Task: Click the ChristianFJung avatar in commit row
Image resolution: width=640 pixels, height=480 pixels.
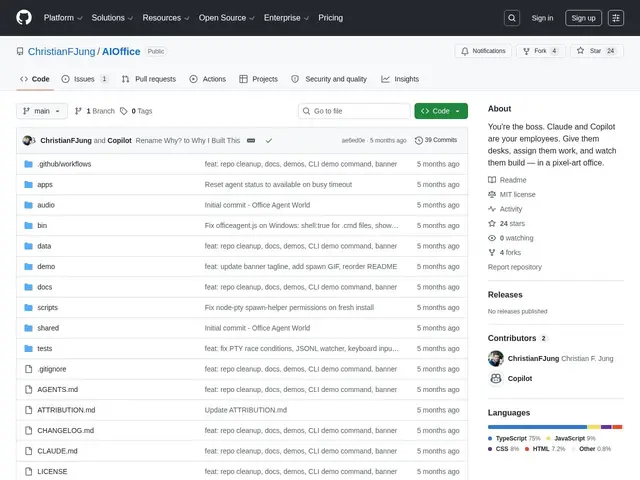Action: (27, 140)
